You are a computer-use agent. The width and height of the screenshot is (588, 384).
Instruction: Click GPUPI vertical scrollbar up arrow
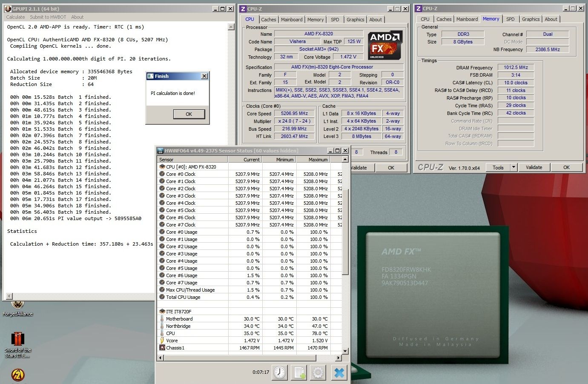coord(231,27)
